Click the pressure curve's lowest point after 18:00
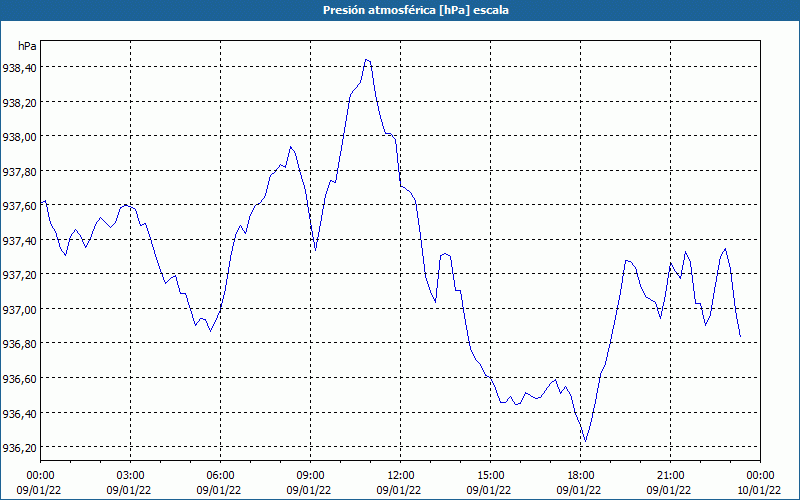This screenshot has height=500, width=800. (x=585, y=441)
